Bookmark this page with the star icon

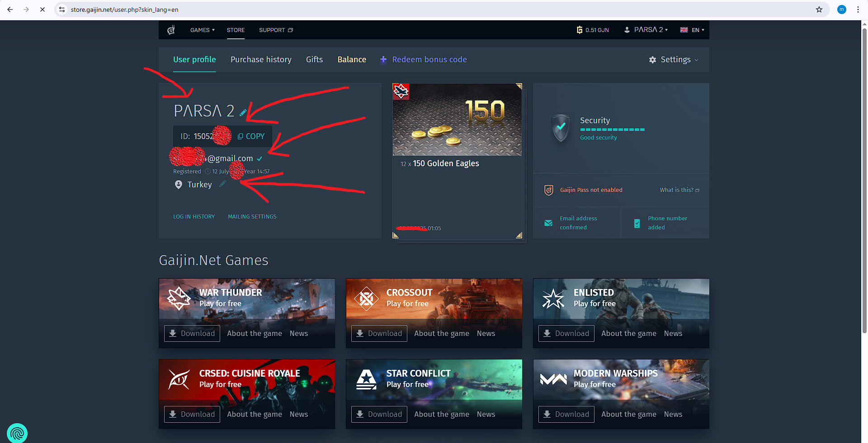819,9
